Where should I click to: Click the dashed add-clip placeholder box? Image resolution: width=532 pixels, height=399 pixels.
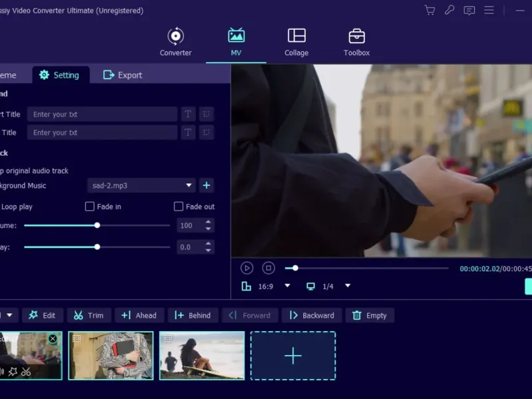coord(293,356)
